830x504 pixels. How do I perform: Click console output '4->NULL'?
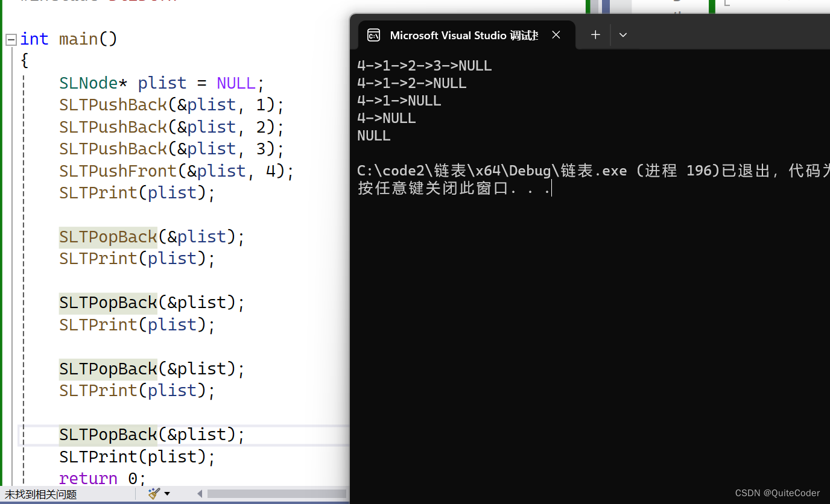point(387,118)
